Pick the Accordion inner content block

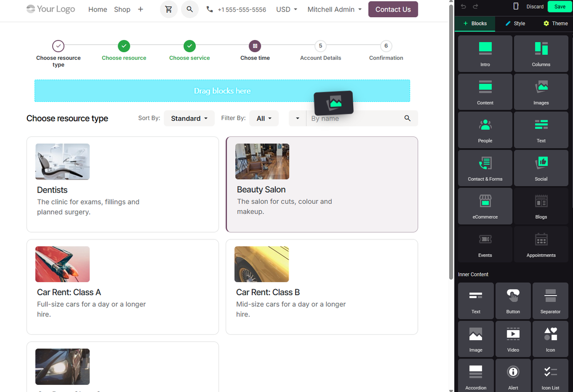coord(476,376)
